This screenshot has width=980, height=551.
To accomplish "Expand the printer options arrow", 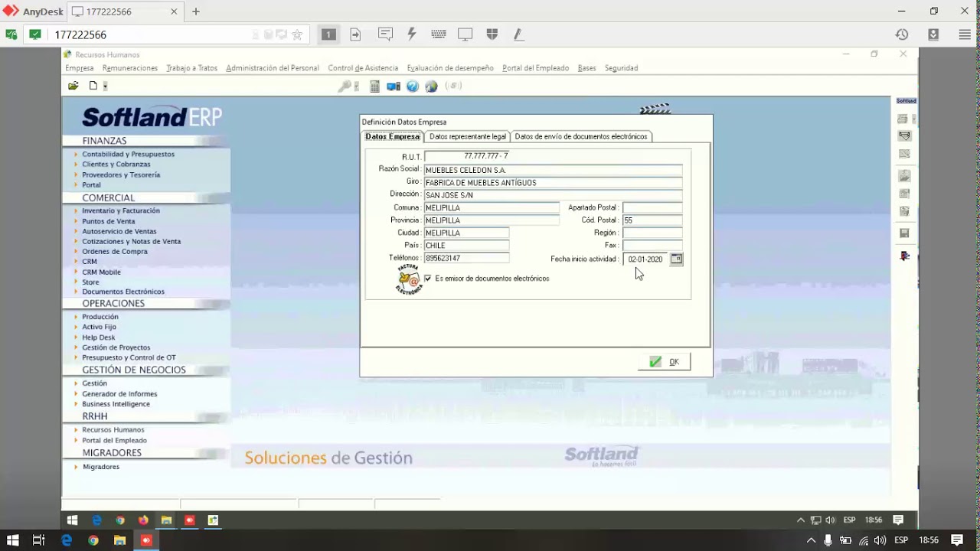I will 913,119.
